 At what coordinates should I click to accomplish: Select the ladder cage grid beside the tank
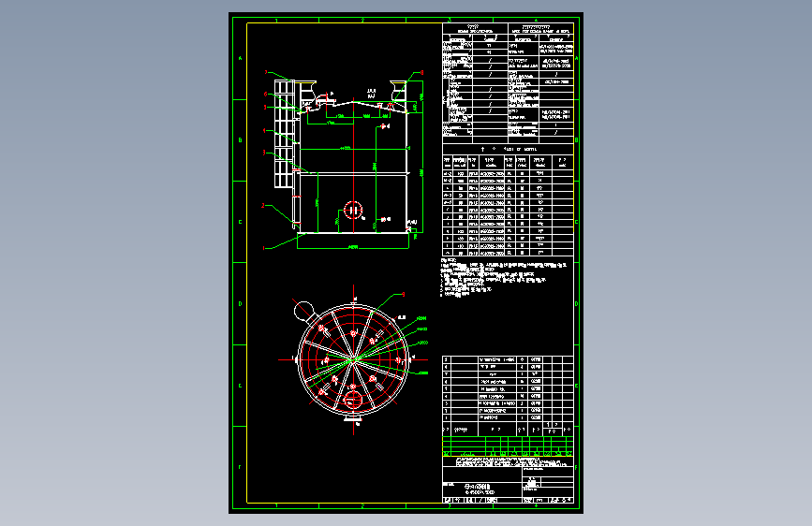[x=284, y=134]
